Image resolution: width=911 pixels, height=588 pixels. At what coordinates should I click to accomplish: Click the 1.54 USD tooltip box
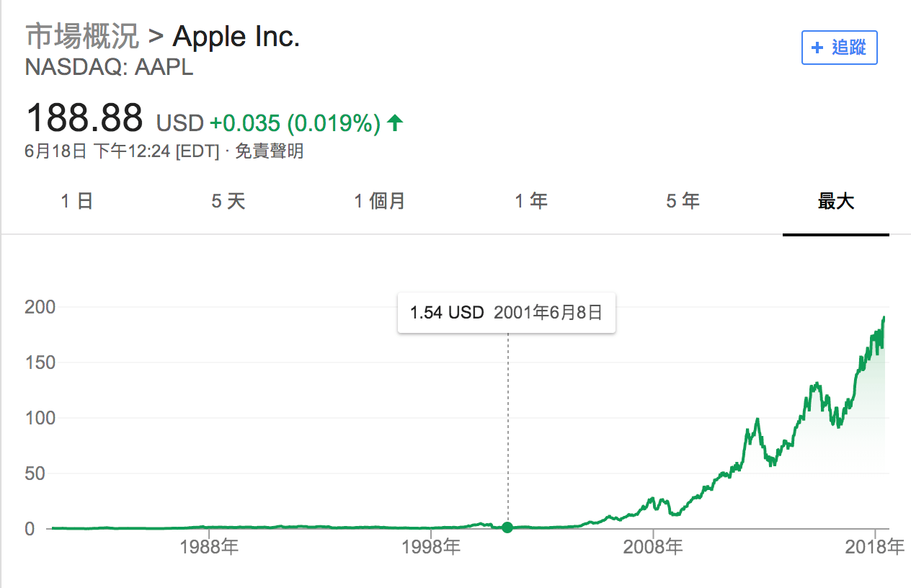point(507,313)
